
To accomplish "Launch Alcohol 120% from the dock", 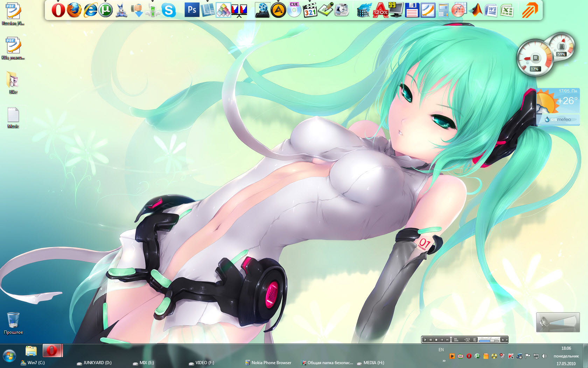I will coord(380,11).
